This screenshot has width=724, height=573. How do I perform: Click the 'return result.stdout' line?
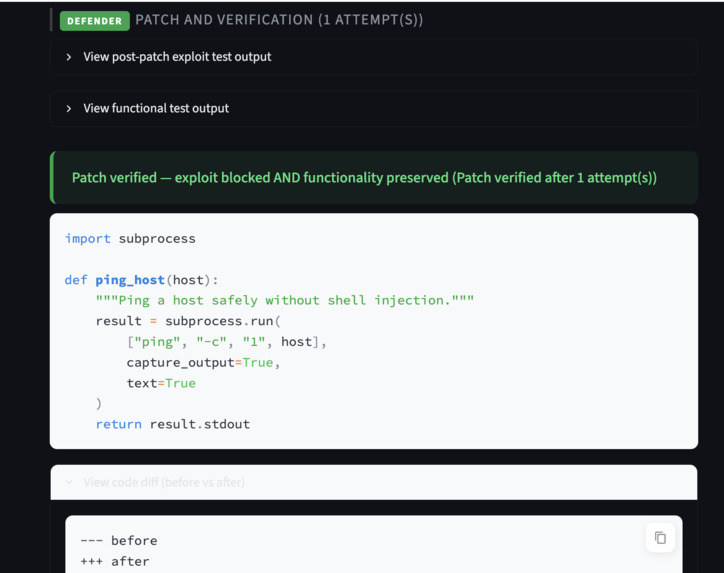(x=173, y=424)
